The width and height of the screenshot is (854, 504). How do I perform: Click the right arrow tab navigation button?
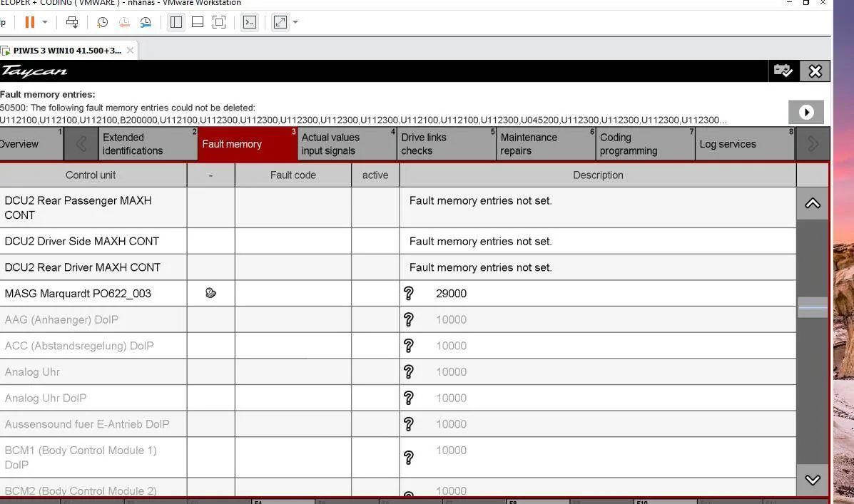tap(813, 144)
